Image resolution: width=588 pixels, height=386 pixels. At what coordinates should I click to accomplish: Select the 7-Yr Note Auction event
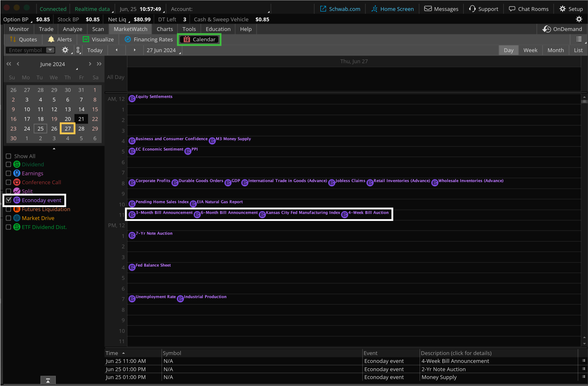click(x=154, y=233)
